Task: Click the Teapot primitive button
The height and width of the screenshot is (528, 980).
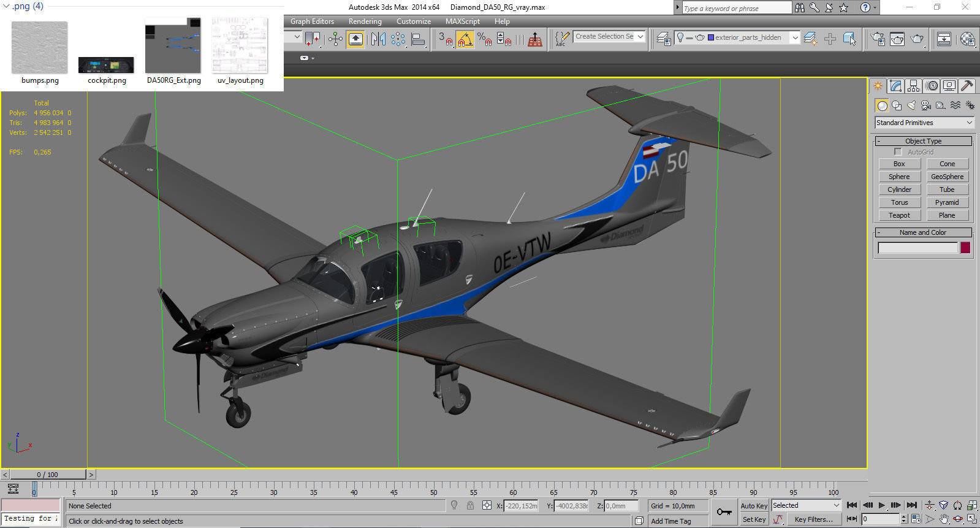Action: [x=899, y=215]
